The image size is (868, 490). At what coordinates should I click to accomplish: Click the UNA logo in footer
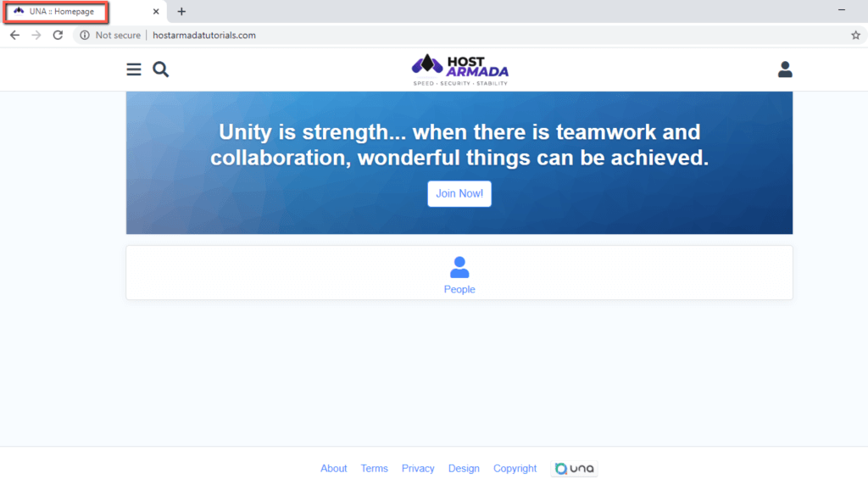pos(574,469)
